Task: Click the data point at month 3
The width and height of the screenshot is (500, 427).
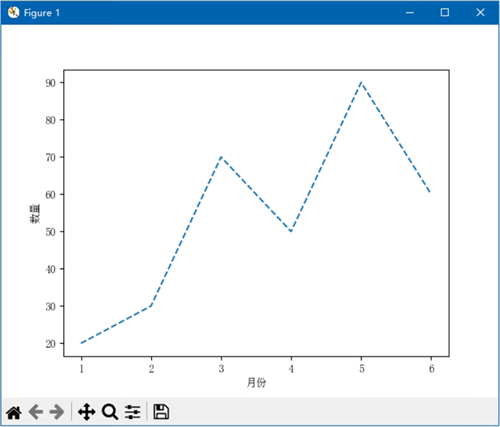Action: [221, 157]
